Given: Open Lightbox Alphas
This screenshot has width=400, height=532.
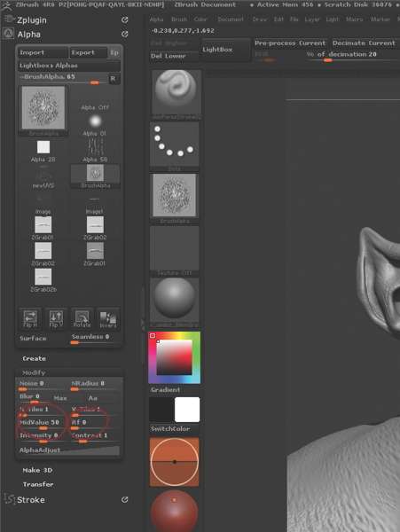Looking at the screenshot, I should (x=69, y=66).
